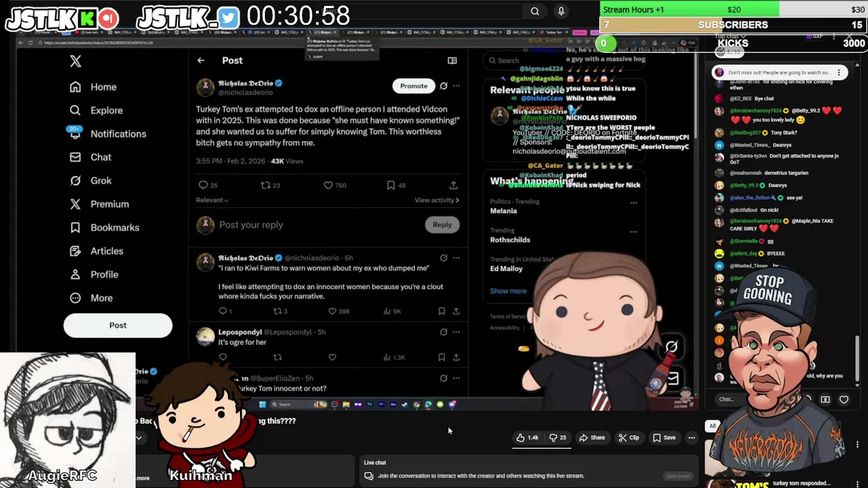868x488 pixels.
Task: Open three-dot menu beside Melania trend
Action: pos(633,203)
